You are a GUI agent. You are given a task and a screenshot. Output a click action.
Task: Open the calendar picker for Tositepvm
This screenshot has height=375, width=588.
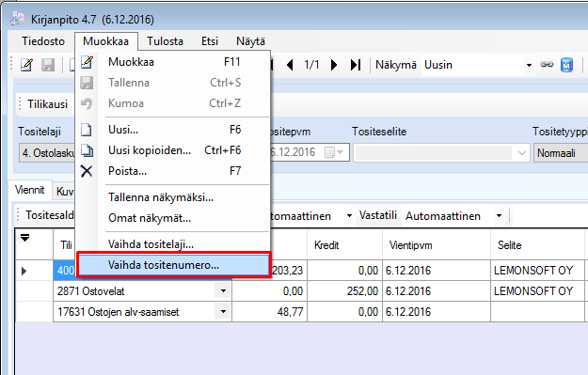[333, 152]
